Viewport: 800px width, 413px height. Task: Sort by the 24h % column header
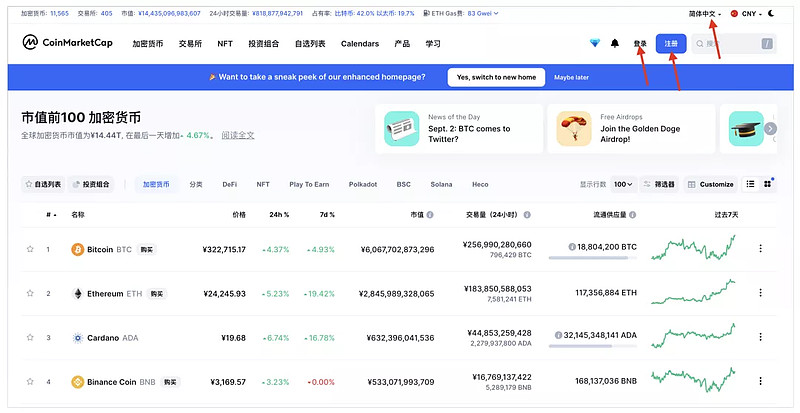coord(279,215)
